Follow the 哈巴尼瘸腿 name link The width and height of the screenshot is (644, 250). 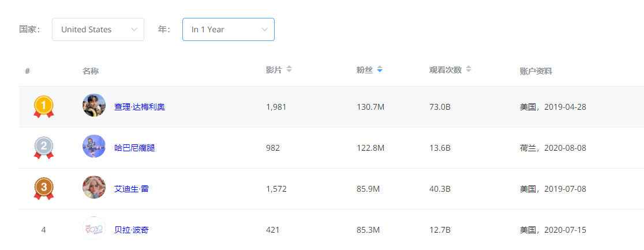[134, 148]
